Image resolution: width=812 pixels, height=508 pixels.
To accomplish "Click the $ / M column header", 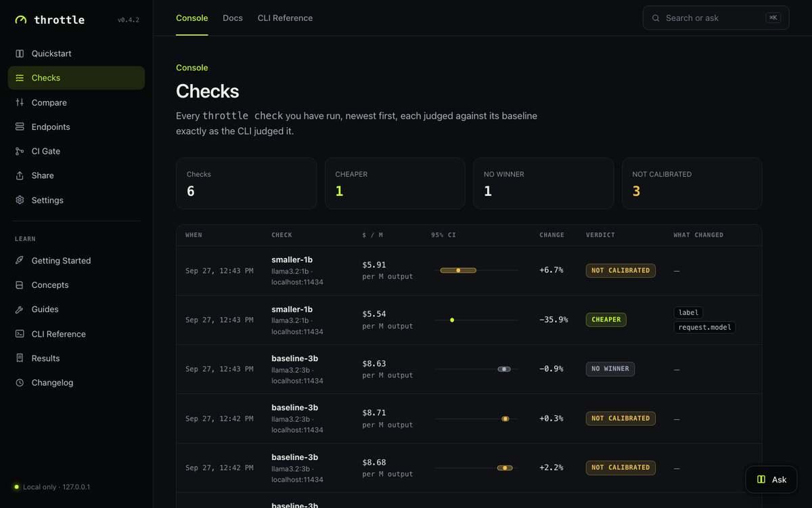I will (373, 235).
